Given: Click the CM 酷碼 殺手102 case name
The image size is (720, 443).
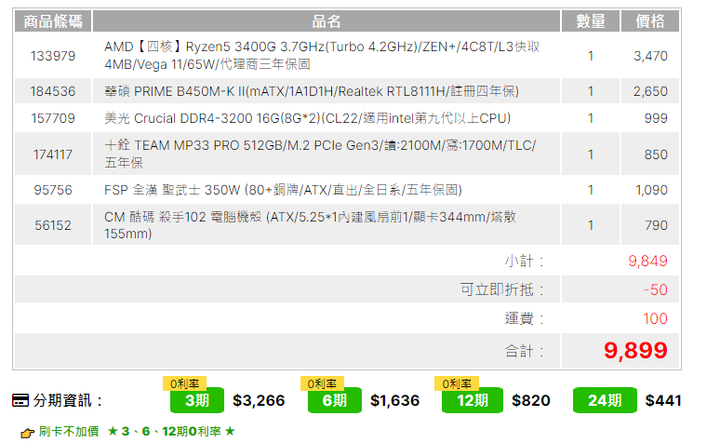Looking at the screenshot, I should tap(310, 225).
